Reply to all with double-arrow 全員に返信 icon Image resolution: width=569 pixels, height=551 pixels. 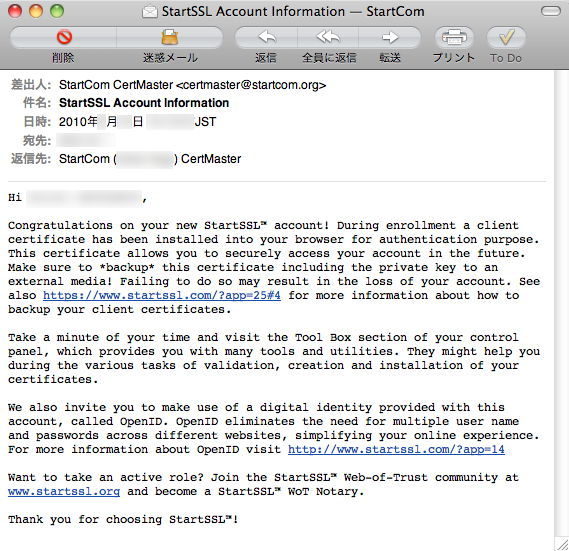pos(328,37)
